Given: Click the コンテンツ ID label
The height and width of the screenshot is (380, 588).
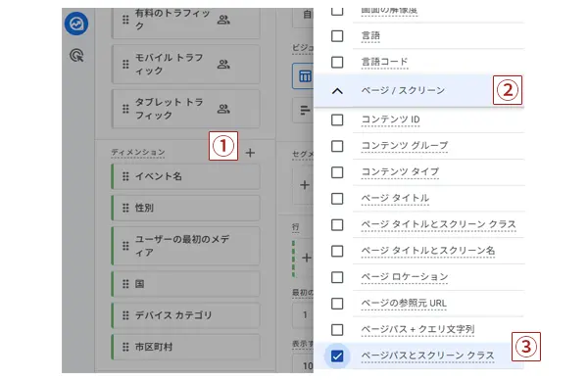Looking at the screenshot, I should click(x=390, y=119).
